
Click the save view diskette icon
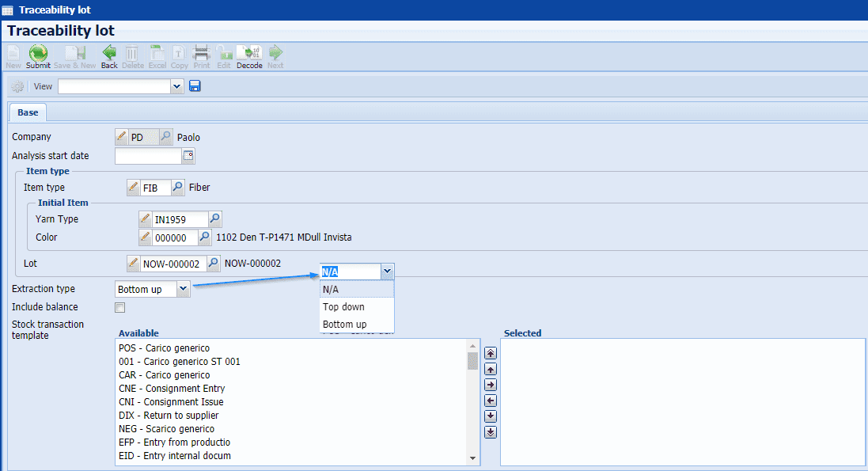(x=194, y=85)
